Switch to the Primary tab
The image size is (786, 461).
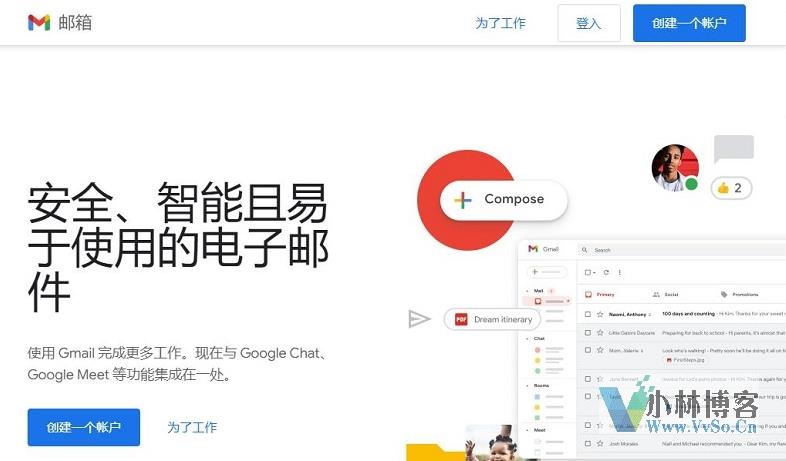coord(600,295)
